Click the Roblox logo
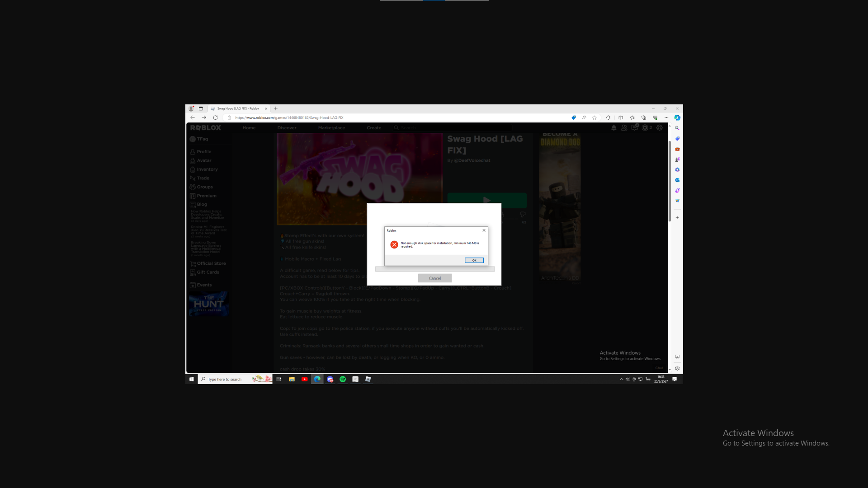This screenshot has height=488, width=868. coord(206,128)
